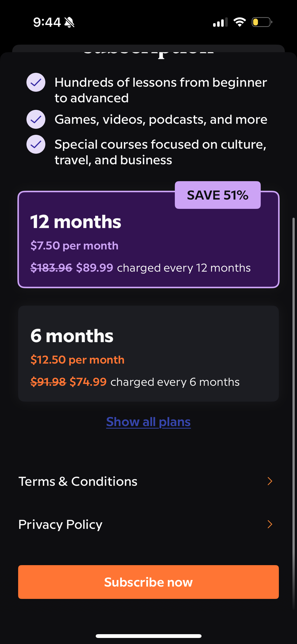Screen dimensions: 297x644
Task: Tap the cellular signal bars icon
Action: tap(220, 22)
